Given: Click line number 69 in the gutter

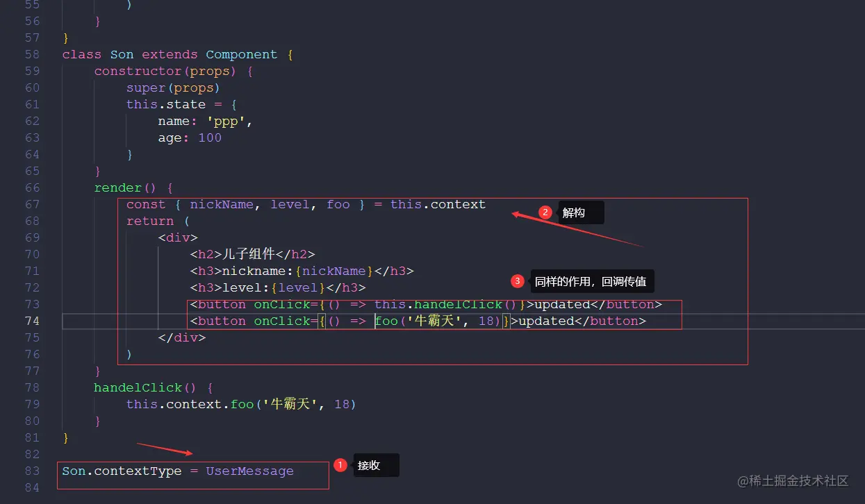Looking at the screenshot, I should click(32, 237).
